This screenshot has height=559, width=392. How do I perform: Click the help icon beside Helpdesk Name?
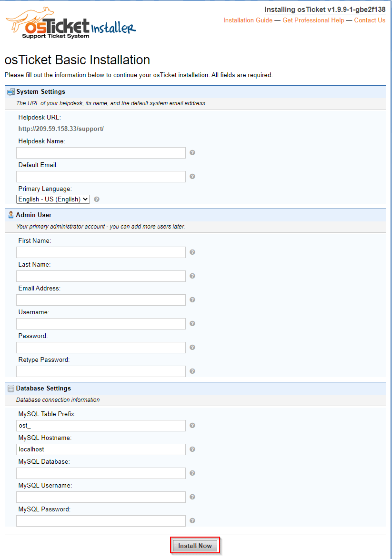tap(192, 152)
